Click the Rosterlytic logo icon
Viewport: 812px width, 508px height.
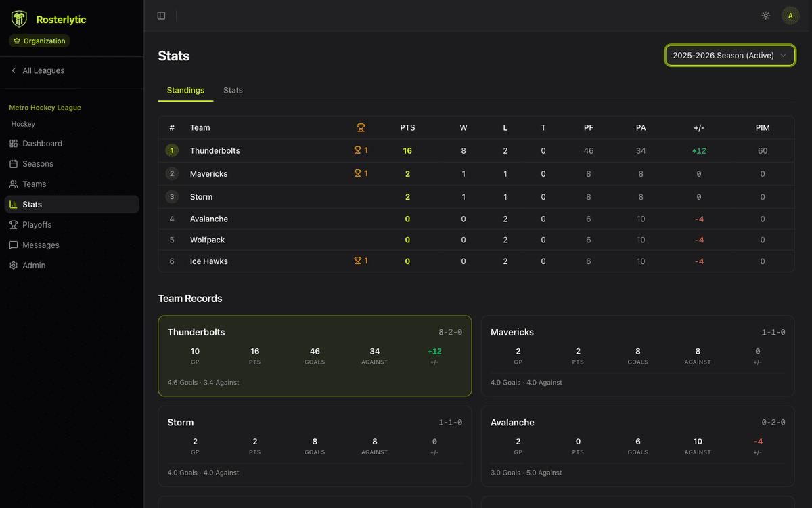[x=18, y=18]
